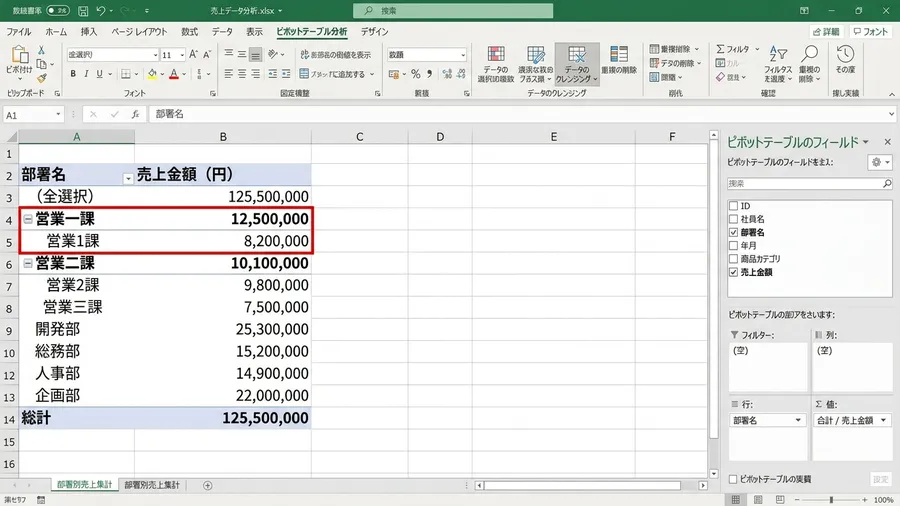Viewport: 900px width, 506px height.
Task: Click the Format Painter brush icon
Action: tap(42, 77)
